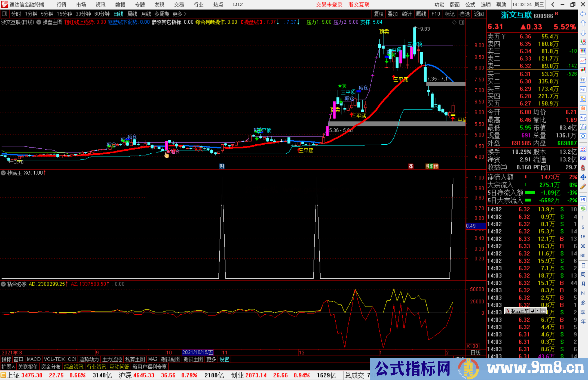The width and height of the screenshot is (588, 380).
Task: Click the green refresh icon in sidebar
Action: tap(583, 208)
